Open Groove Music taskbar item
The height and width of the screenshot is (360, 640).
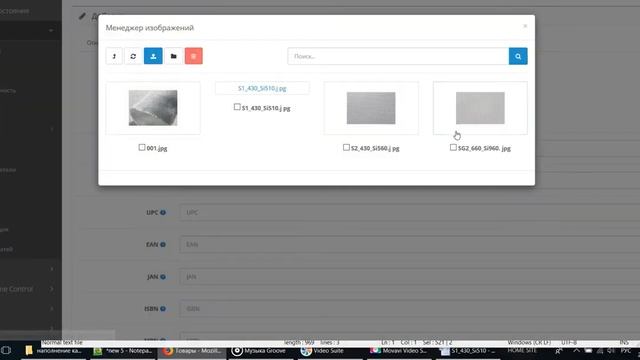[261, 351]
